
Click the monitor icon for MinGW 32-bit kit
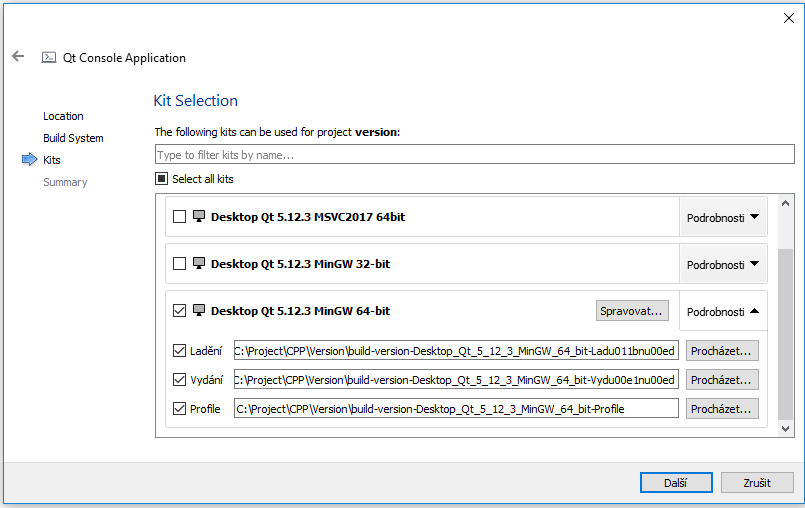click(198, 264)
